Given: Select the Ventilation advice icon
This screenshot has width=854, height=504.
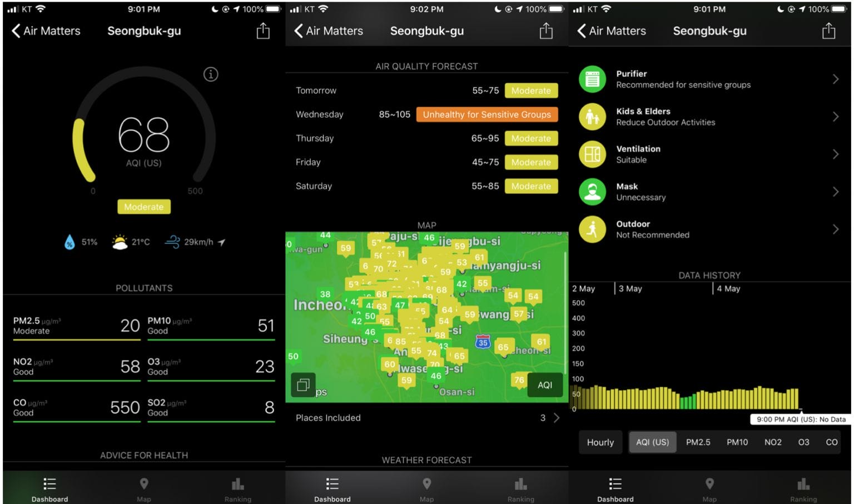Looking at the screenshot, I should click(592, 154).
